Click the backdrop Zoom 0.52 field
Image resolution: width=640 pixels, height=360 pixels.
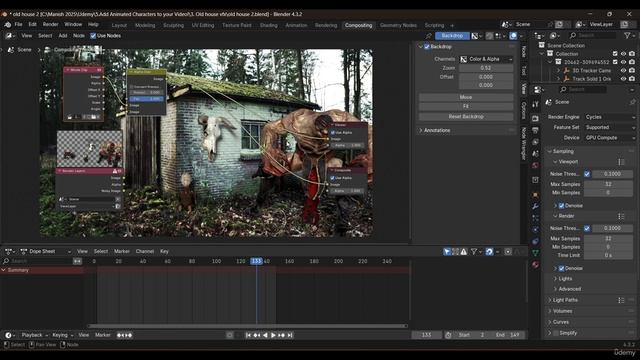(x=486, y=68)
